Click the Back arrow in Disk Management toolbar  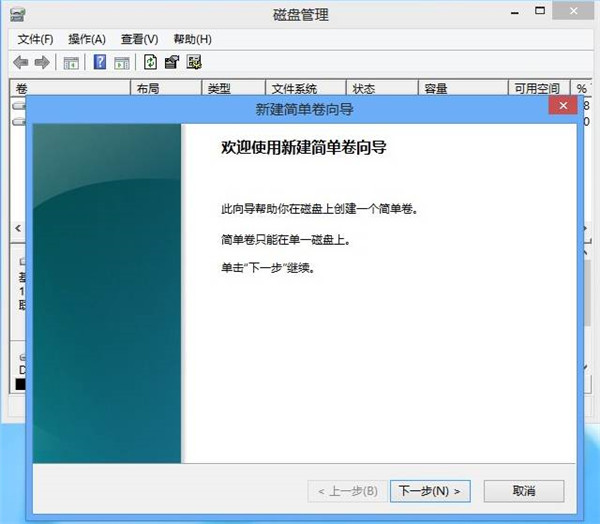(21, 62)
